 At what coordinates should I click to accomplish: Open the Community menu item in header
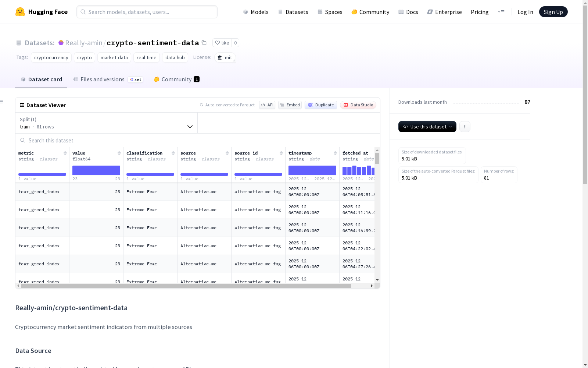370,12
